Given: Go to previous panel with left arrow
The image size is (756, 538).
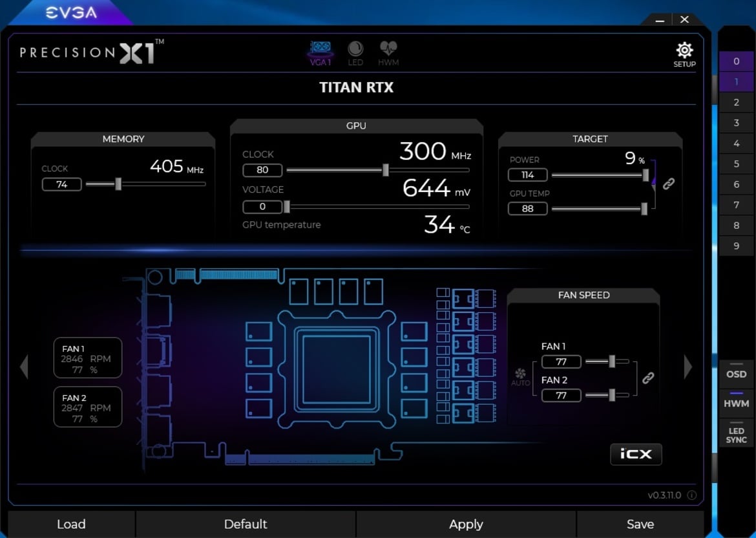Looking at the screenshot, I should click(x=25, y=366).
